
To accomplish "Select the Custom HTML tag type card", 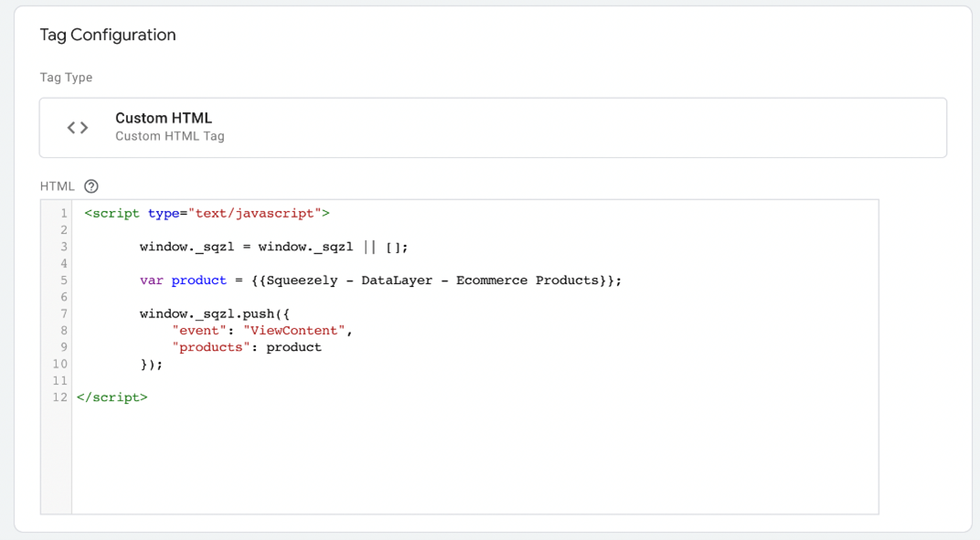I will pos(493,128).
